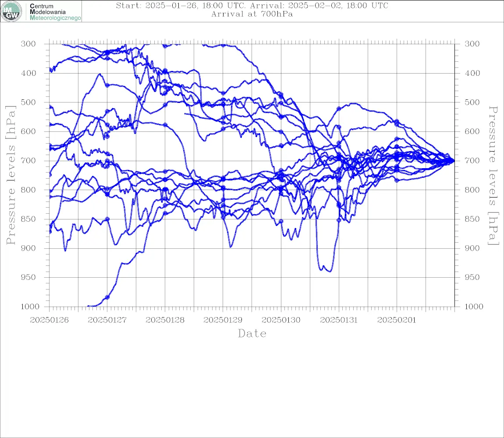Click the right y-axis value 500
The image size is (504, 438).
tap(472, 102)
